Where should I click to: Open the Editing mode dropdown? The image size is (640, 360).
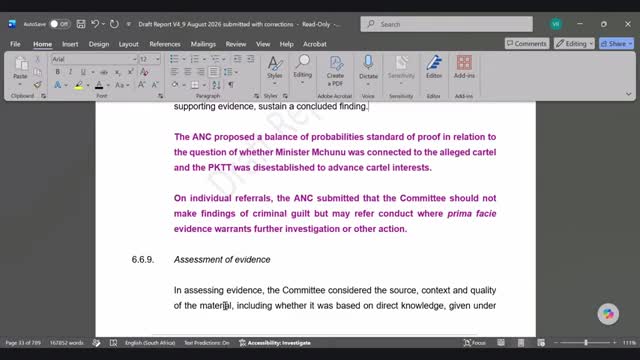pos(574,43)
